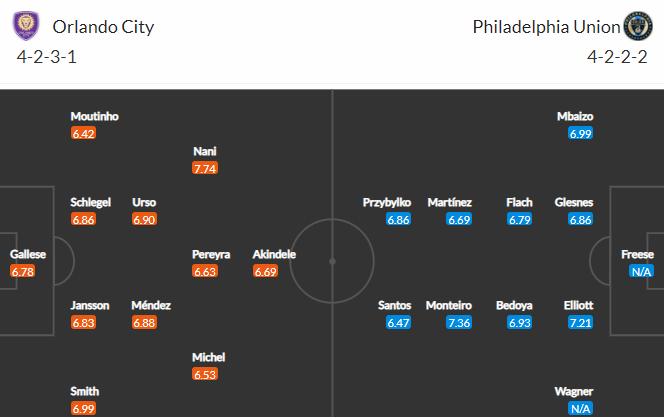Click the 4-2-3-1 formation text
Screen dimensions: 664x417
click(x=47, y=57)
